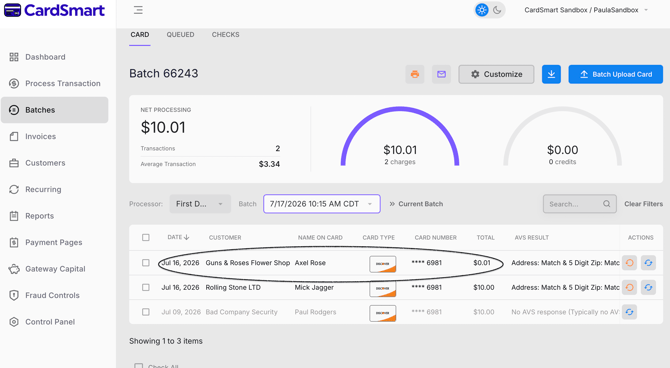Click the orange print batch icon

(414, 74)
